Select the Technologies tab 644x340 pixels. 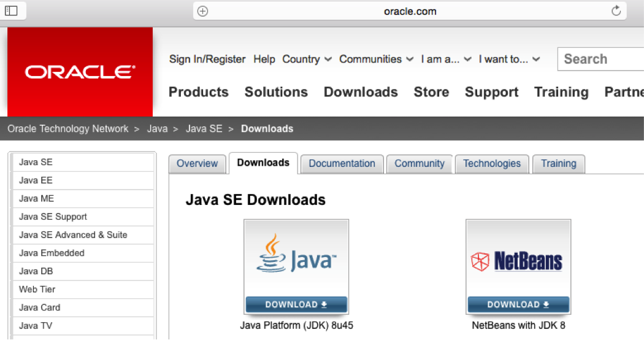point(491,164)
